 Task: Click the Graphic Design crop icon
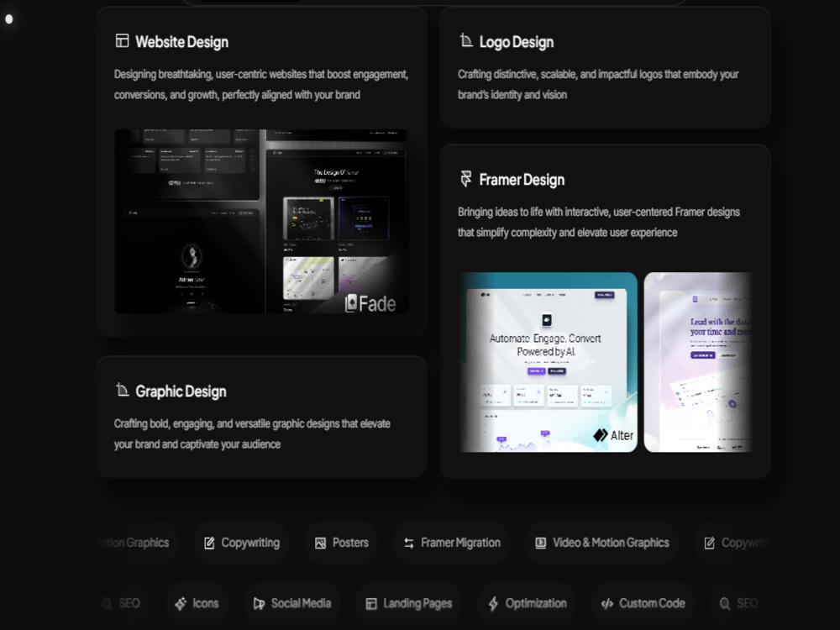click(x=122, y=390)
